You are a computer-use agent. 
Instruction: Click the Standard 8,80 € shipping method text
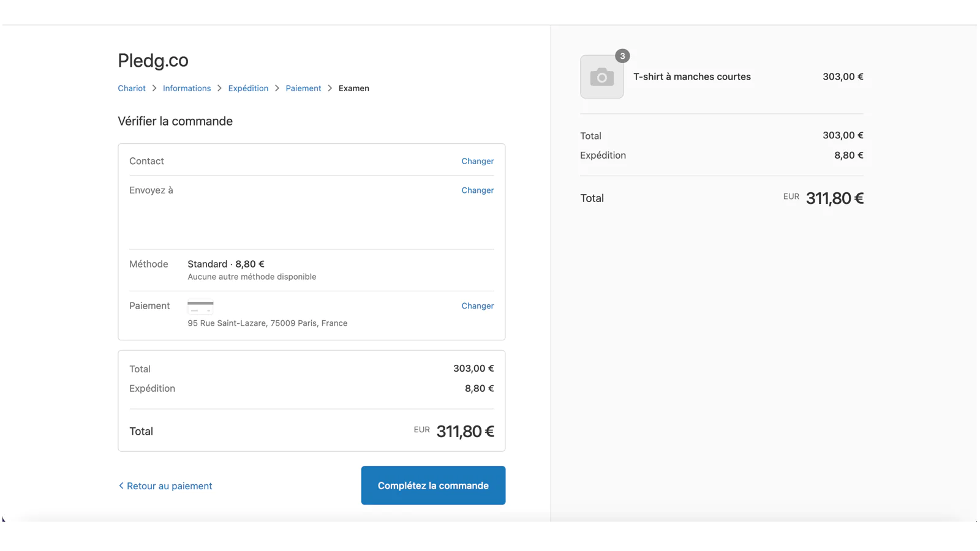(226, 264)
